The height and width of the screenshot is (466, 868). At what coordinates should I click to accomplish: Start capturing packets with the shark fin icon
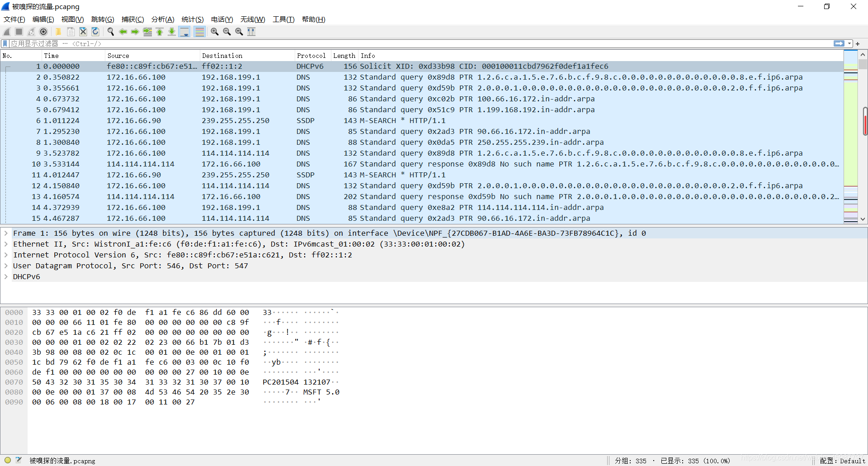[7, 32]
